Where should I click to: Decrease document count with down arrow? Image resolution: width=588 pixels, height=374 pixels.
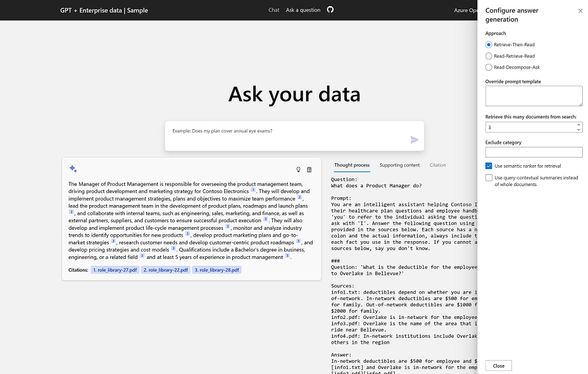(x=579, y=130)
